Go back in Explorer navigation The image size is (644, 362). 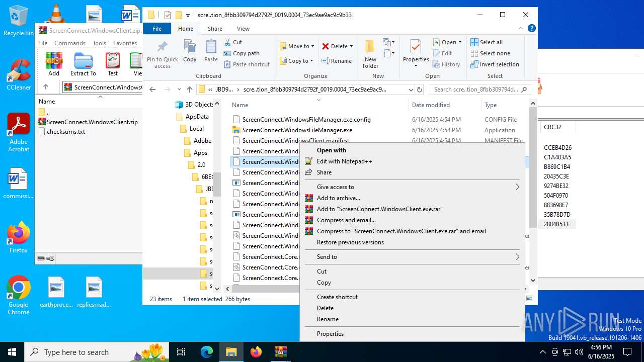click(x=152, y=89)
